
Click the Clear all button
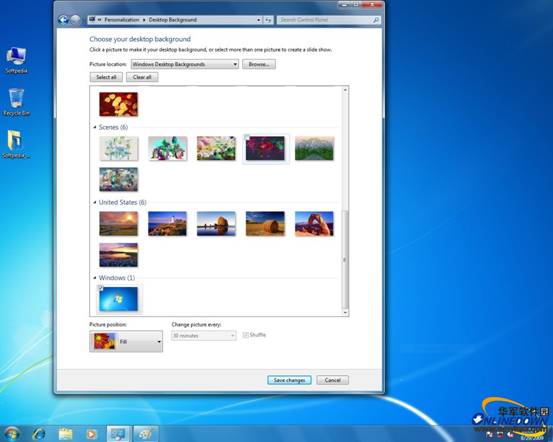[142, 77]
